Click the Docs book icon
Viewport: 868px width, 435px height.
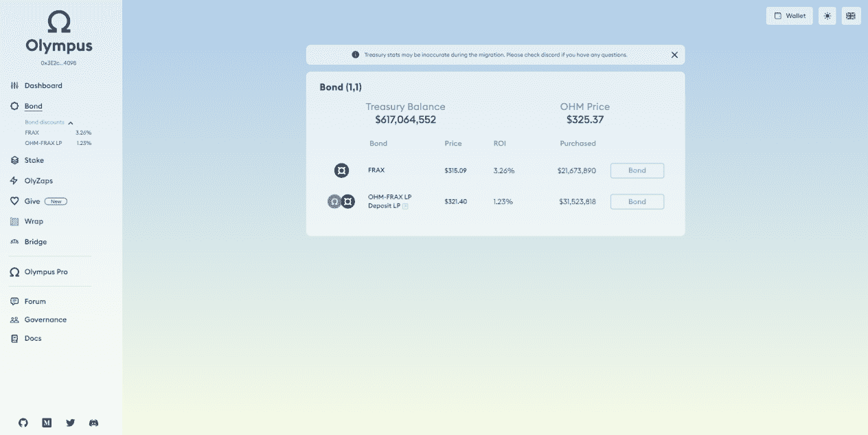pos(14,339)
